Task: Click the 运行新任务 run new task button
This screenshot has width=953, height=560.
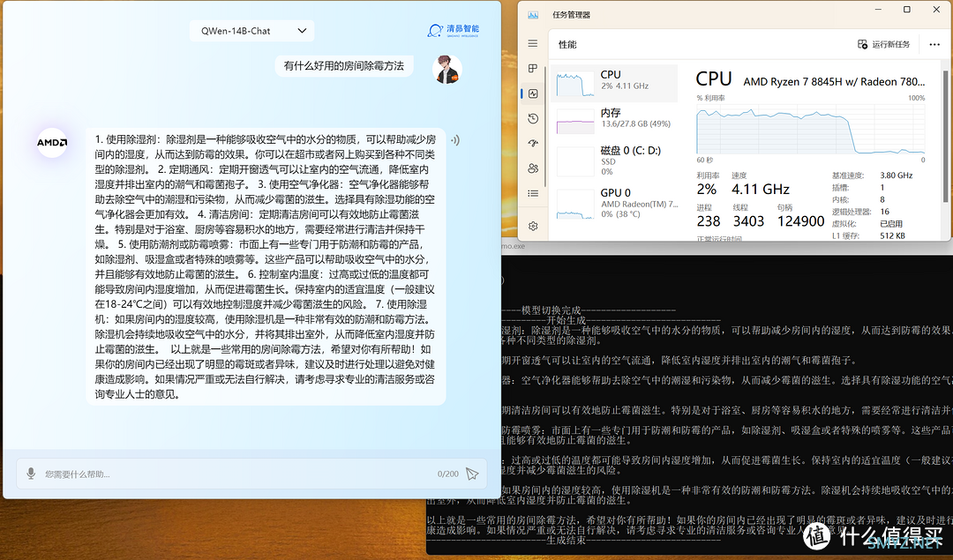Action: click(883, 44)
